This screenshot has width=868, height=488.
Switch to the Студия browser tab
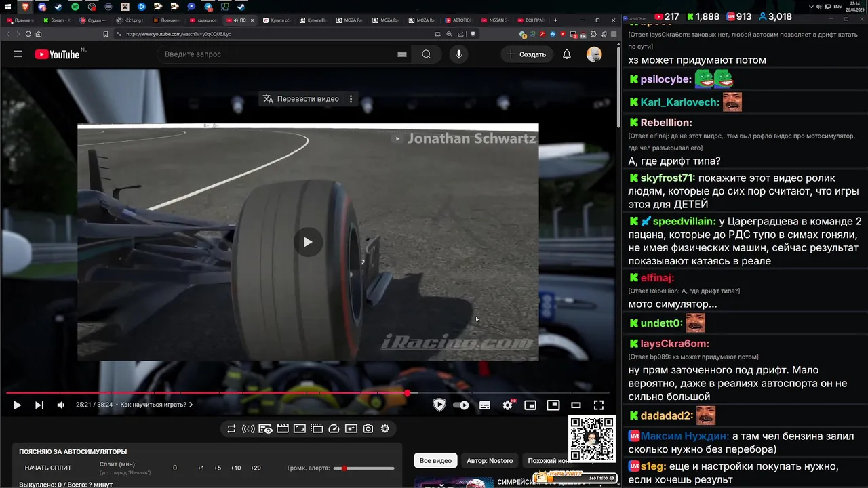click(92, 20)
